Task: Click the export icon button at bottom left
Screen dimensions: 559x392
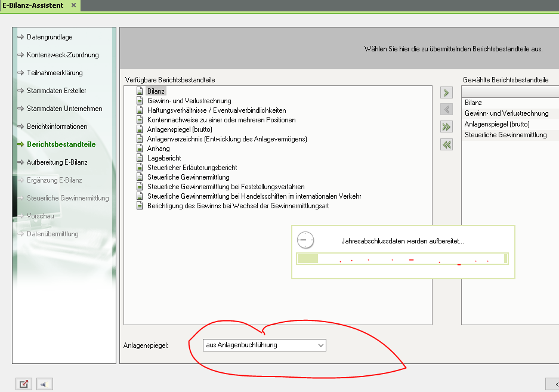Action: 24,384
